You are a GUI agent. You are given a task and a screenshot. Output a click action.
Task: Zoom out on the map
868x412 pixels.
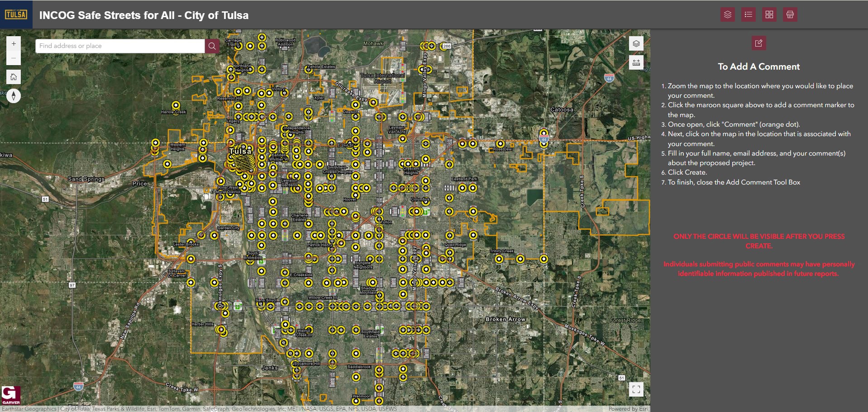click(14, 58)
